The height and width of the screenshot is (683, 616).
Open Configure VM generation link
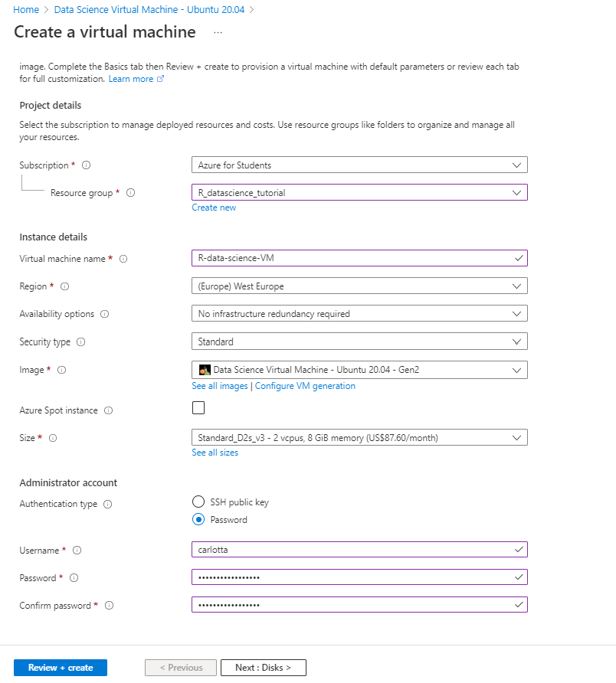(305, 386)
